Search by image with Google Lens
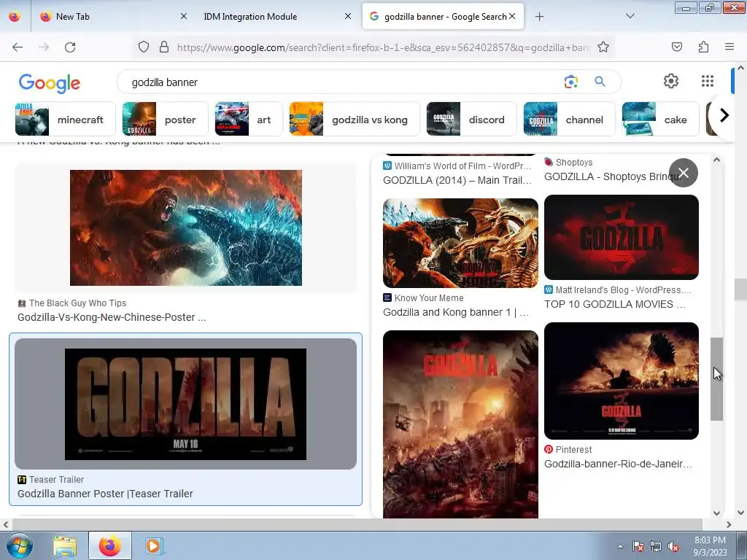 pos(570,82)
